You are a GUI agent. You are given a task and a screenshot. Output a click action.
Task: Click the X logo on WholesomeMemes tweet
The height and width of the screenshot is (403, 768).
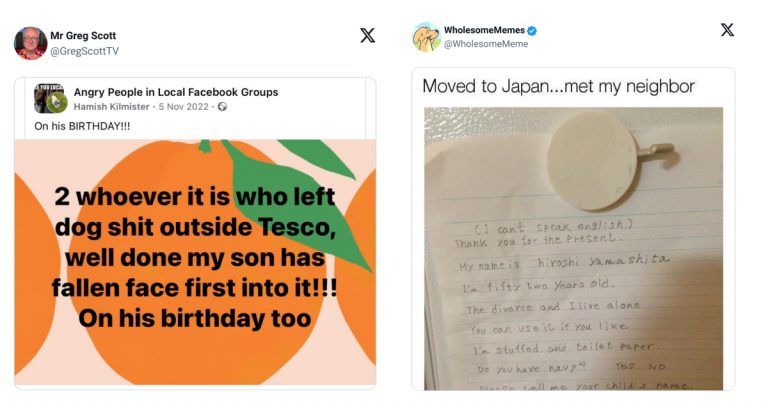click(727, 30)
